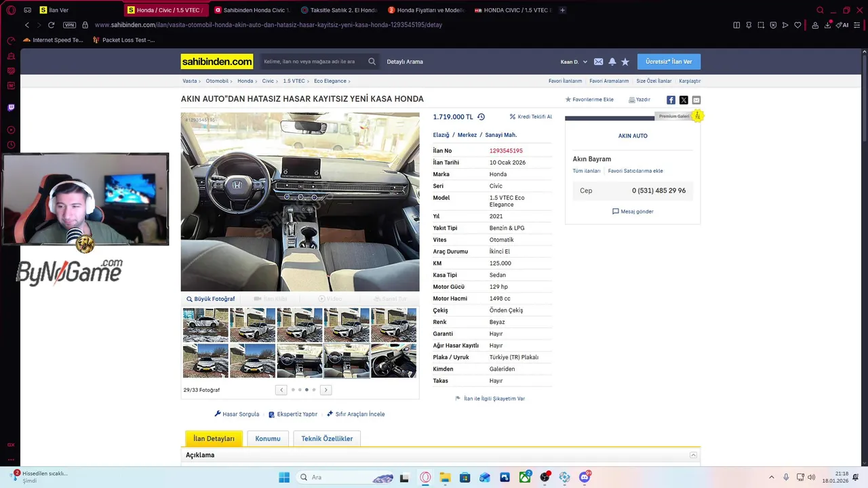Click Kredi Teklifi Al link
Viewport: 868px width, 488px height.
pyautogui.click(x=531, y=117)
